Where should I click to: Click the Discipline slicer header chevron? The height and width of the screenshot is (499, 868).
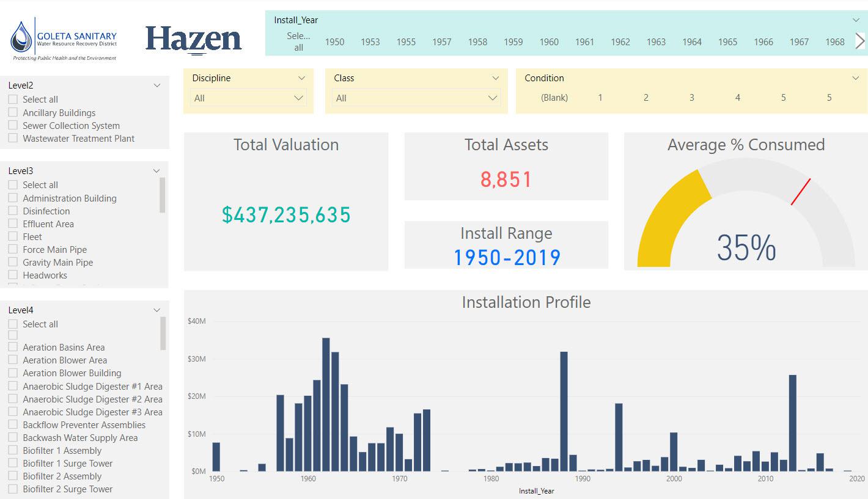(x=301, y=78)
